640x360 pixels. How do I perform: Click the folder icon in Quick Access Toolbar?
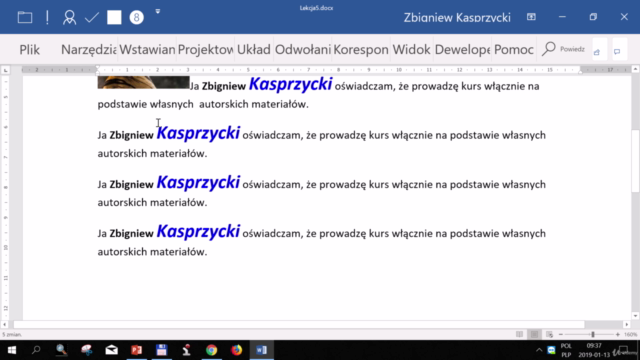[x=25, y=17]
